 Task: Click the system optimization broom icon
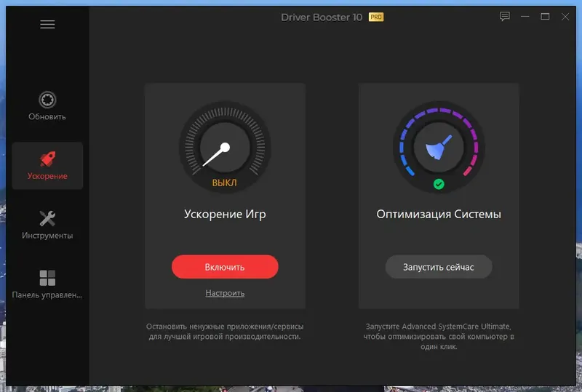439,147
